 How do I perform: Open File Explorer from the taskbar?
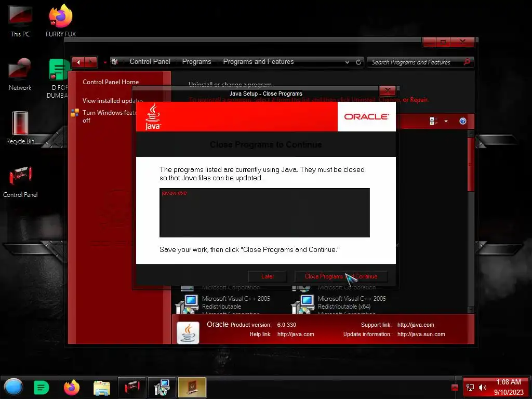101,388
